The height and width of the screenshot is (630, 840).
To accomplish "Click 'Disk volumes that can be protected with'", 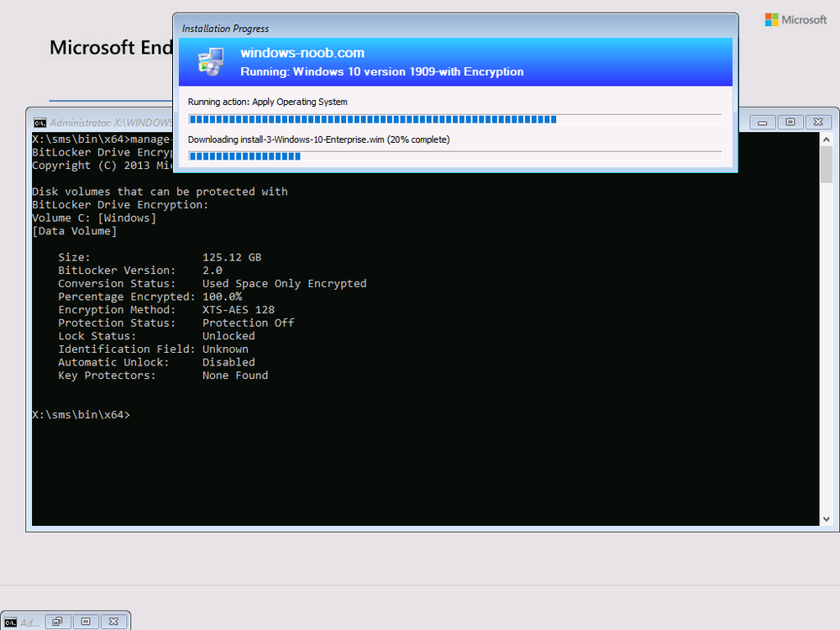I will pos(160,192).
